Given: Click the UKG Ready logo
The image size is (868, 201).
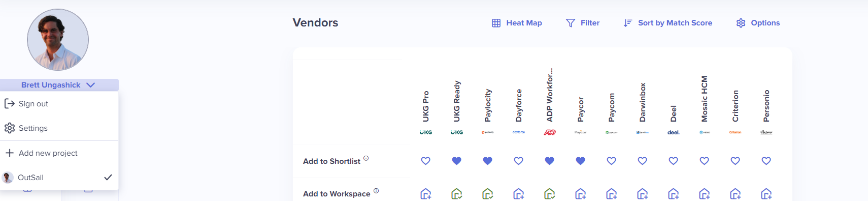Looking at the screenshot, I should 457,132.
